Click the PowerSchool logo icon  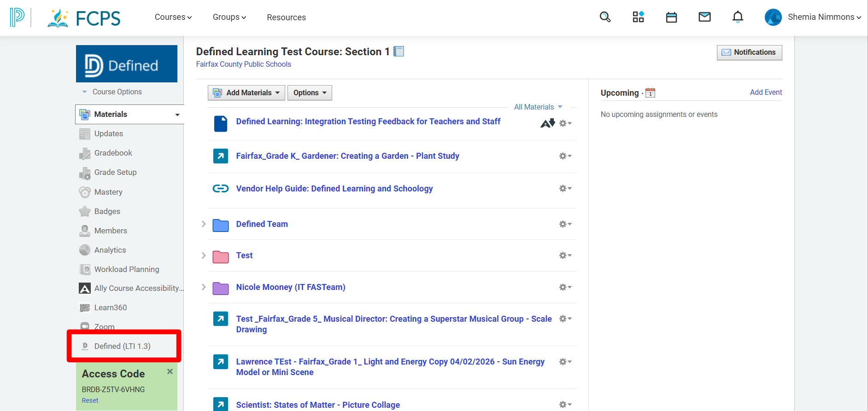tap(17, 17)
